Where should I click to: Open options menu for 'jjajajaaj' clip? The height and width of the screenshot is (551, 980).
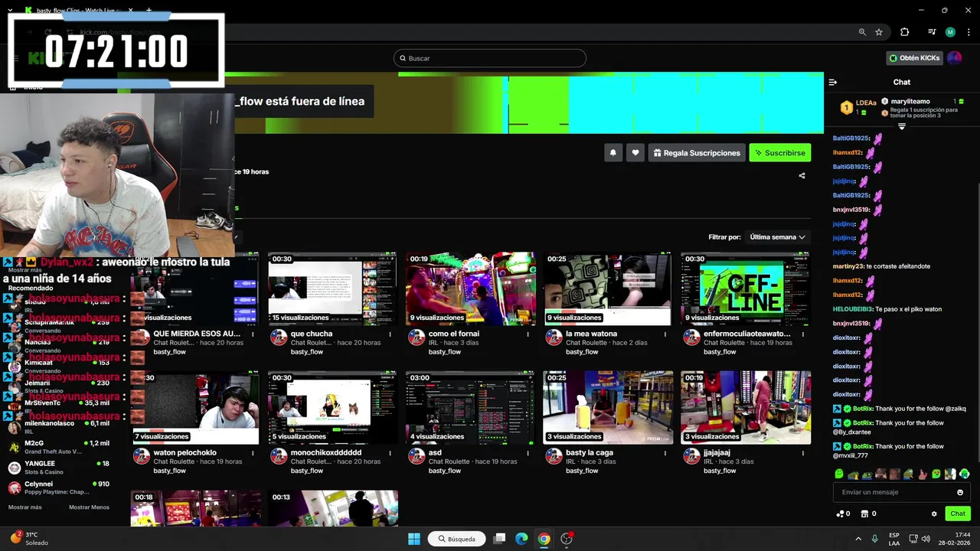point(802,452)
